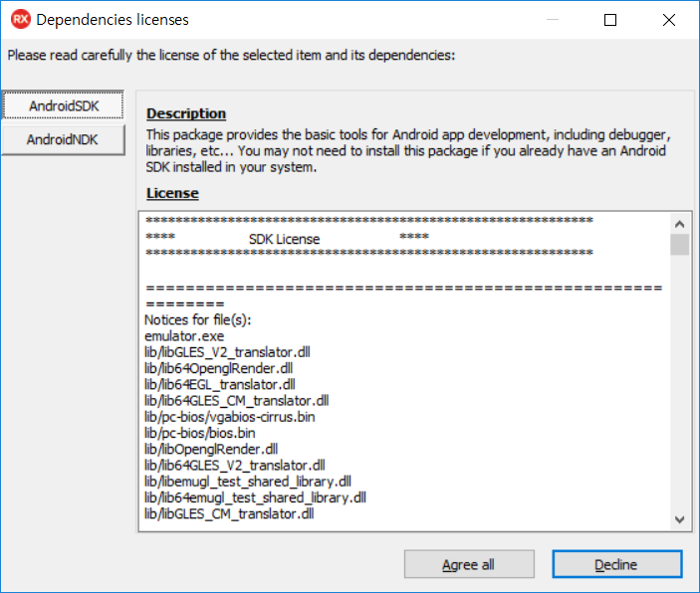This screenshot has height=593, width=700.
Task: Click 'lib/lib64EGL_translator.dll' line
Action: (x=220, y=385)
